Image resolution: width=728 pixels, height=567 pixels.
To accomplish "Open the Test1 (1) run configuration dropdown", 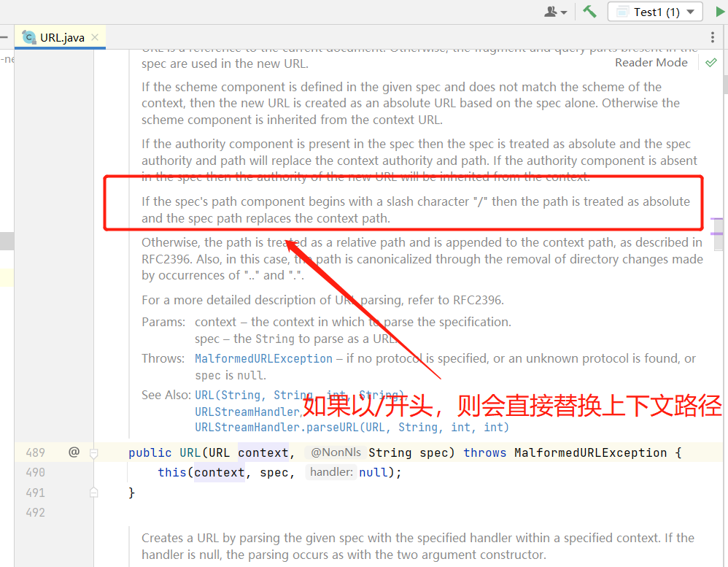I will 655,12.
